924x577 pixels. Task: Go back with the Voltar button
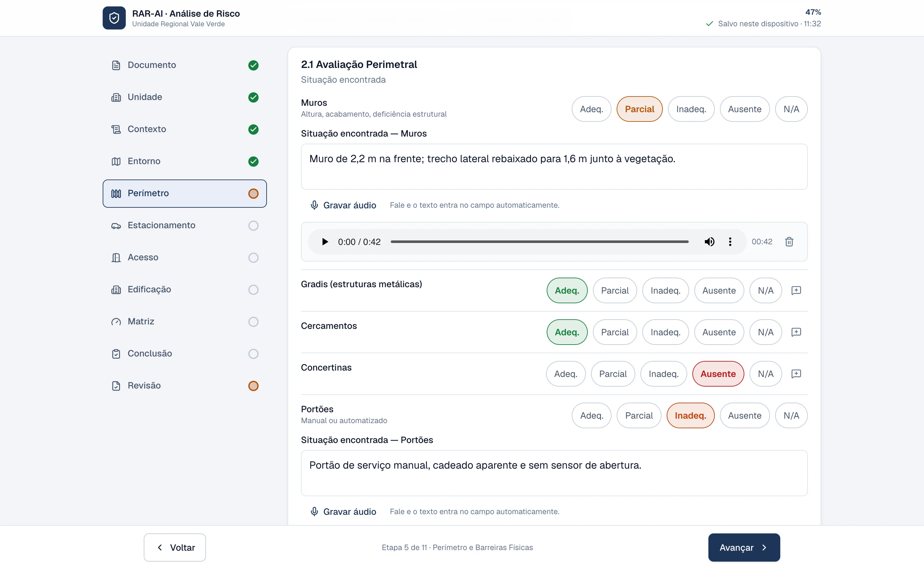(175, 548)
